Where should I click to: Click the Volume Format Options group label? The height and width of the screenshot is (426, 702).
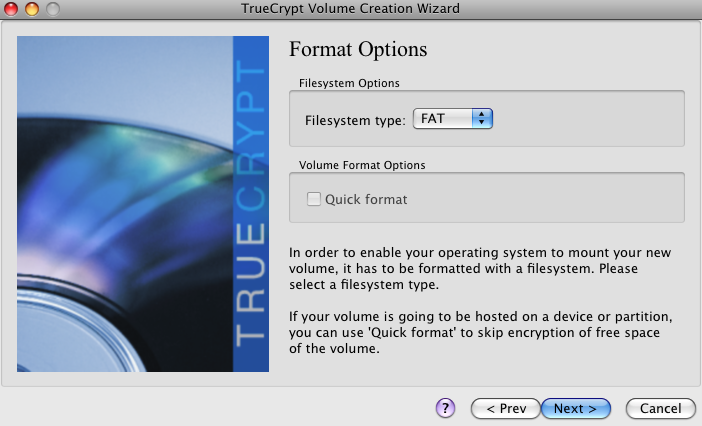[362, 165]
